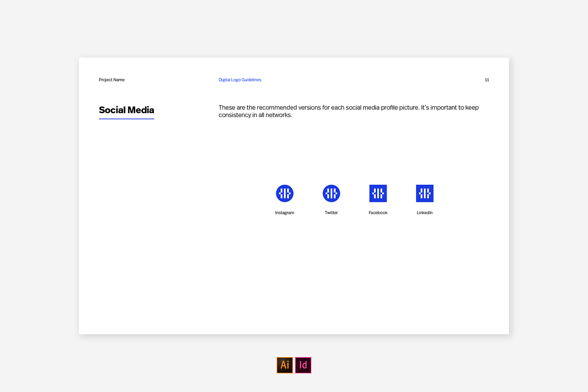Click the Facebook label text
The image size is (588, 392).
(x=378, y=213)
